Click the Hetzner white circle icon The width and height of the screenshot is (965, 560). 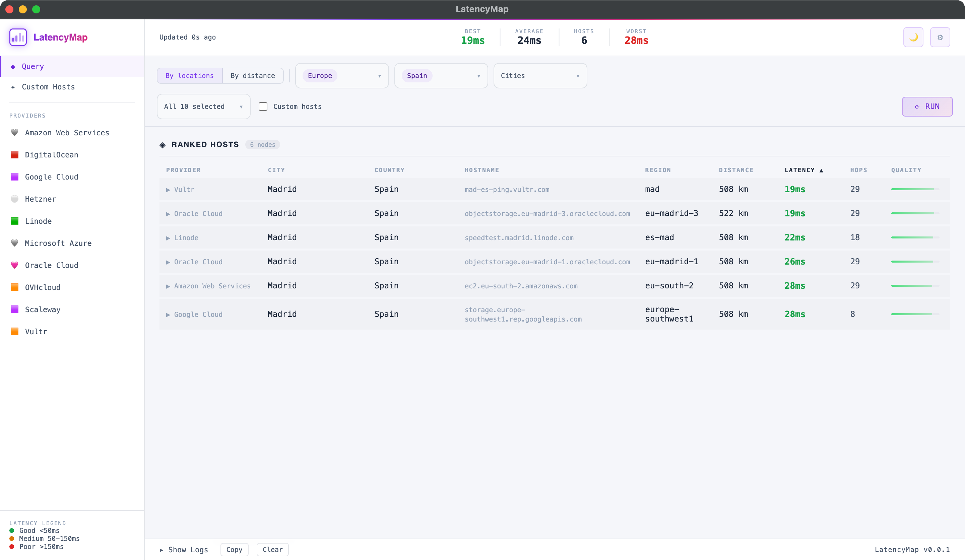click(x=14, y=199)
